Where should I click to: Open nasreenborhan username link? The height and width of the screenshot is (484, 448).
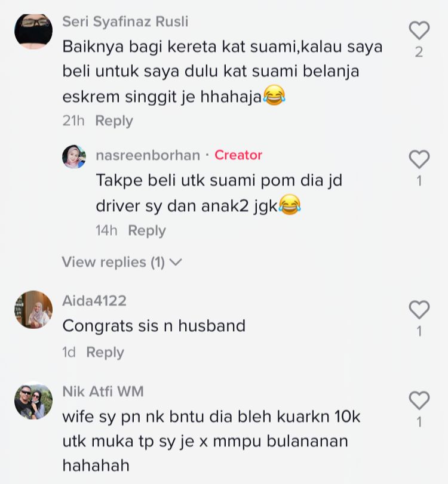[x=148, y=155]
